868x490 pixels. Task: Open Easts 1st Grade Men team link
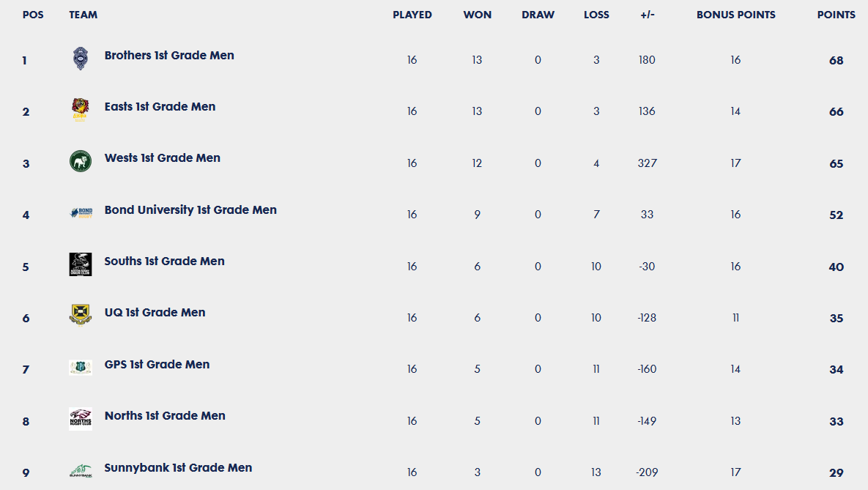(160, 107)
